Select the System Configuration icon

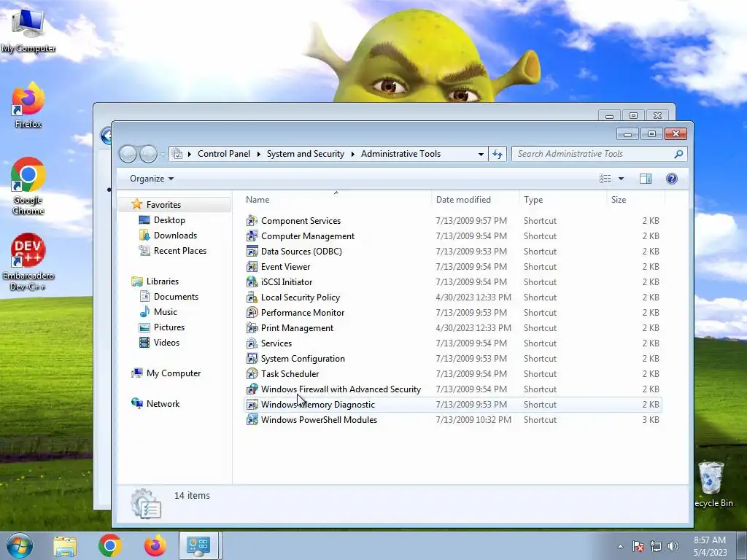(252, 359)
